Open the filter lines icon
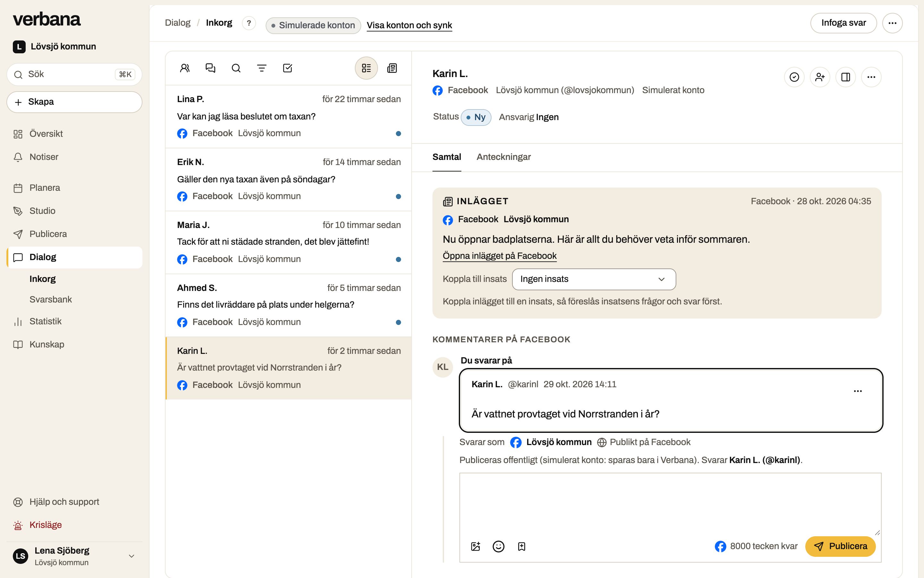This screenshot has width=924, height=578. point(261,68)
